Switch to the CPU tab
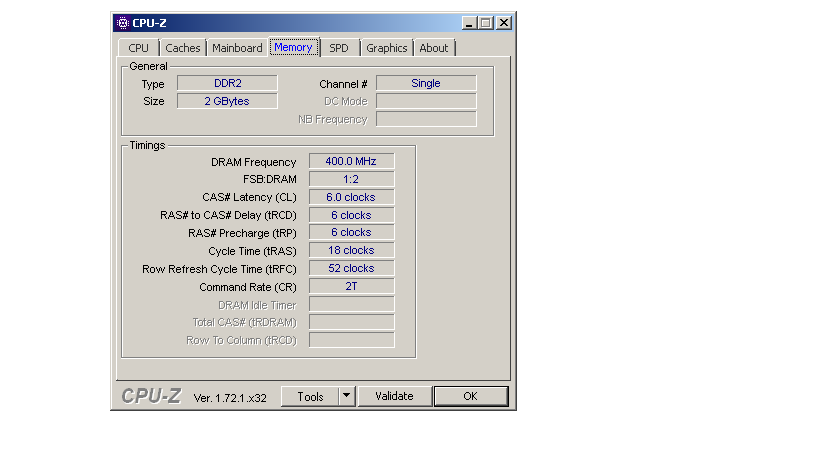 tap(138, 48)
